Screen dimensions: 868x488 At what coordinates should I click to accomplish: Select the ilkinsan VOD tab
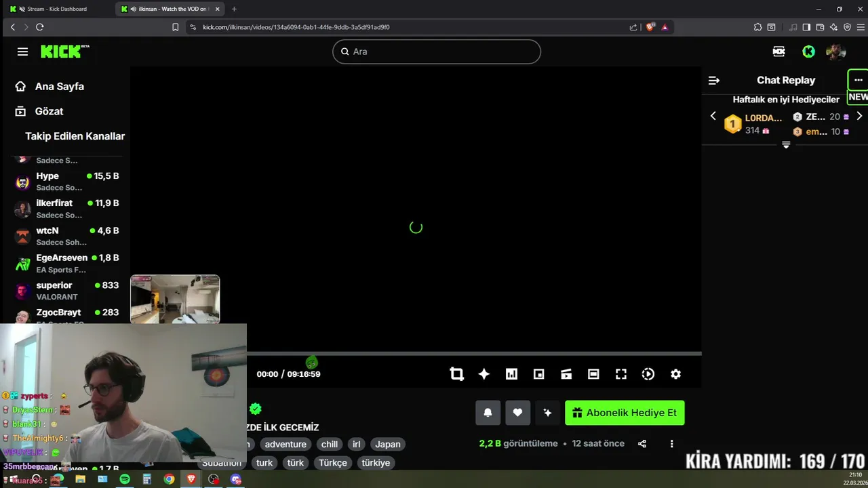pyautogui.click(x=170, y=9)
